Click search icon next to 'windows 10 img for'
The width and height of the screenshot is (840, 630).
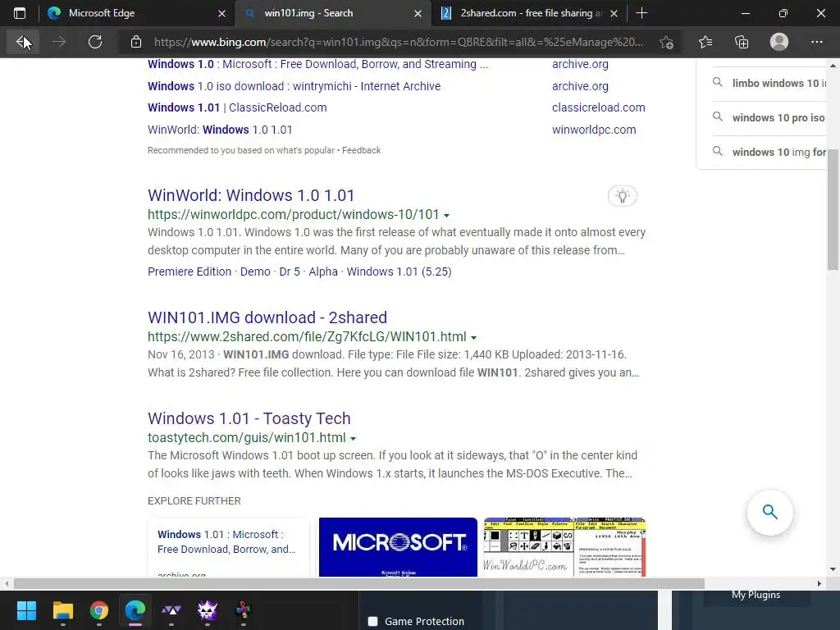click(717, 151)
